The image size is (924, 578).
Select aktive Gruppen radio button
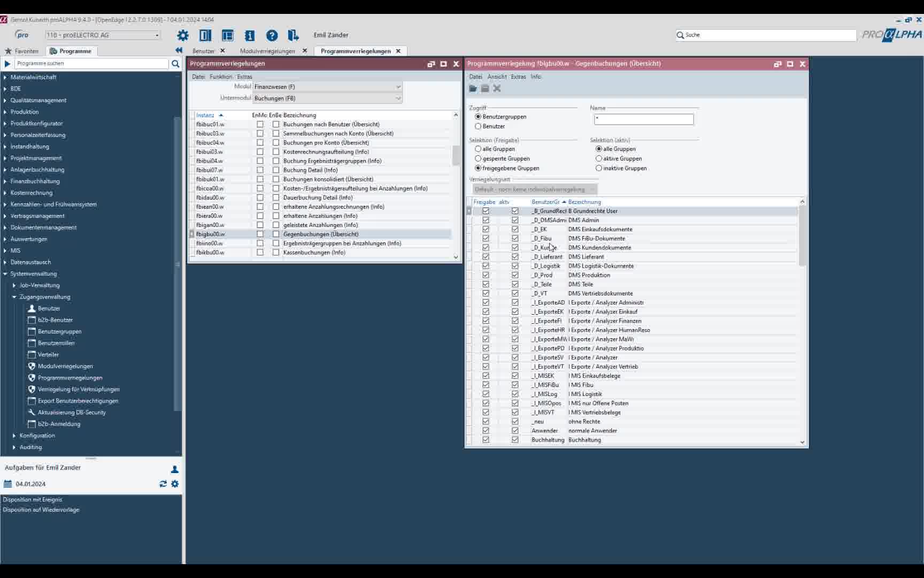click(599, 158)
